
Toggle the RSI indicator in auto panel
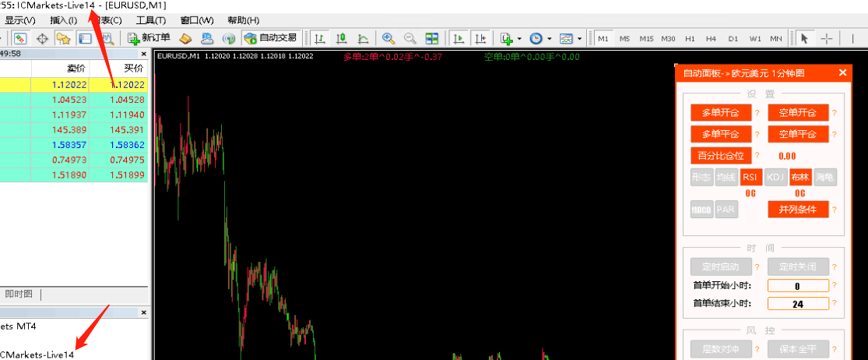coord(750,177)
